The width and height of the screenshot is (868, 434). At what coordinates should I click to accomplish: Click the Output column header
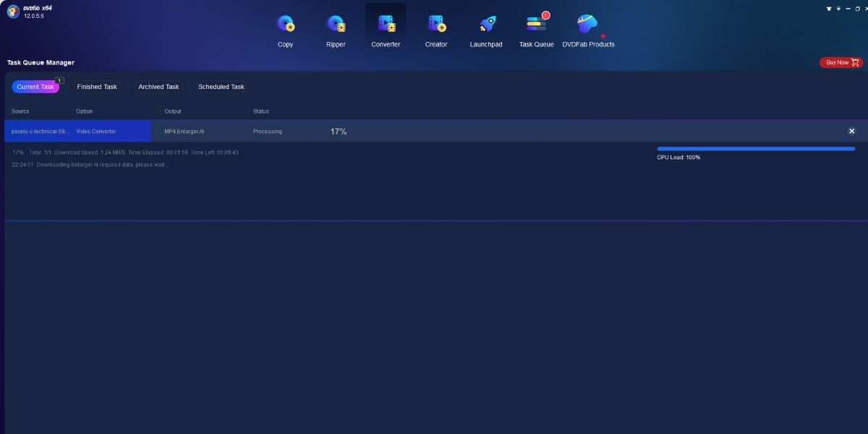173,111
